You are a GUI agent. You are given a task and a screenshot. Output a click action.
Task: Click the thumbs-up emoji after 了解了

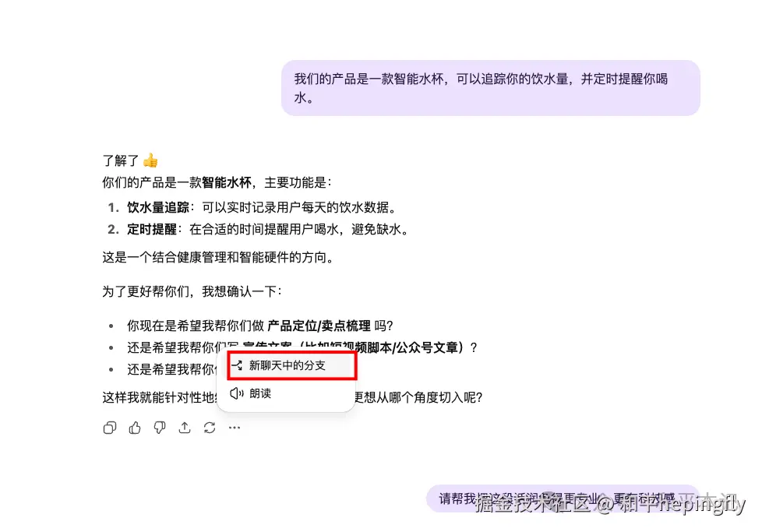click(150, 160)
